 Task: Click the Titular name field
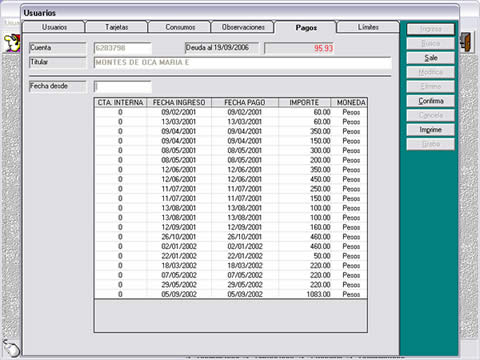coord(243,63)
